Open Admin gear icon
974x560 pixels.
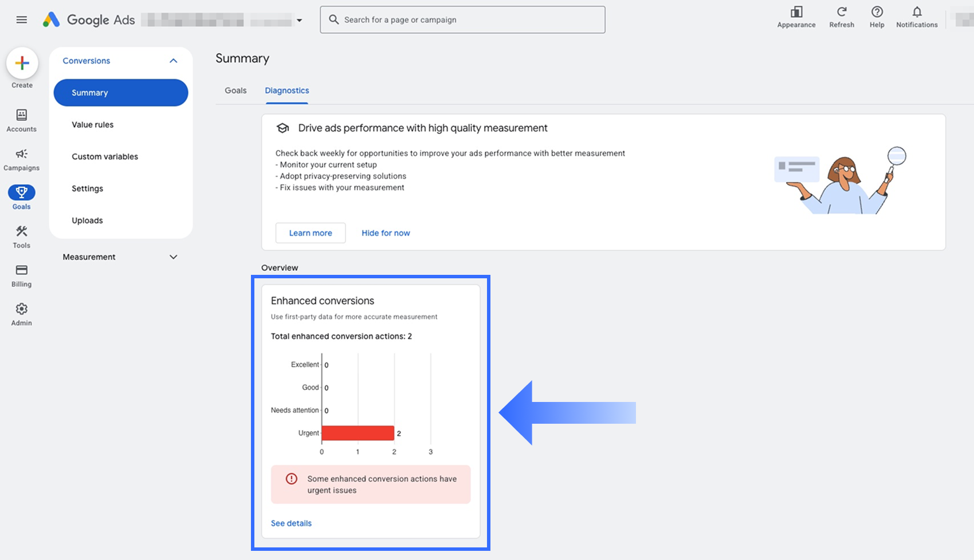pyautogui.click(x=22, y=309)
